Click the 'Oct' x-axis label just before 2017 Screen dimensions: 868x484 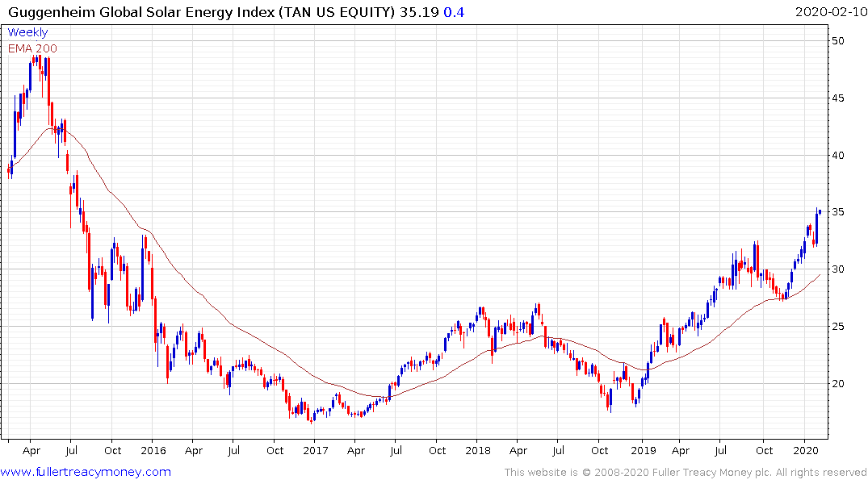point(275,450)
